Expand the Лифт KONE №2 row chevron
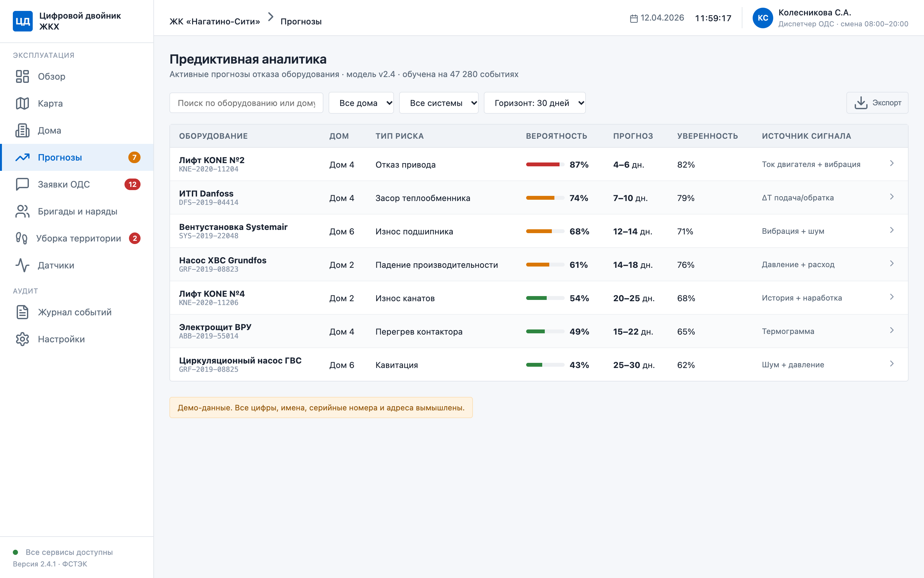This screenshot has width=924, height=578. click(892, 164)
